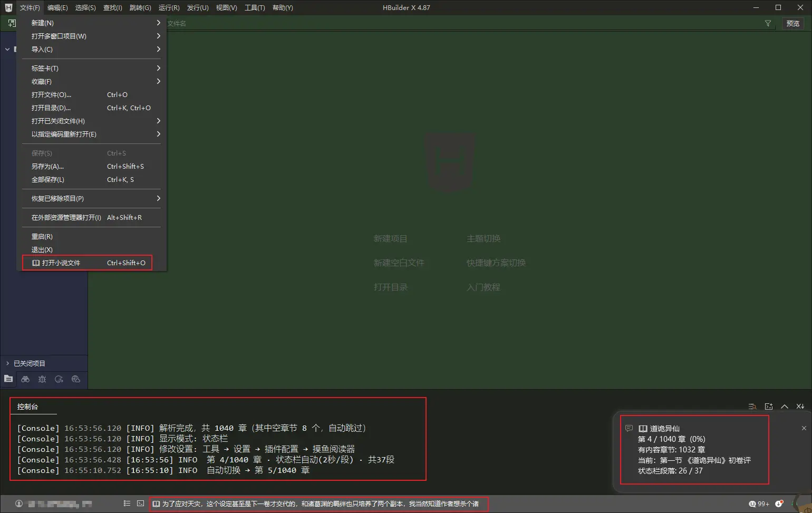Open a new terminal with plus icon
The image size is (812, 513).
[x=769, y=406]
